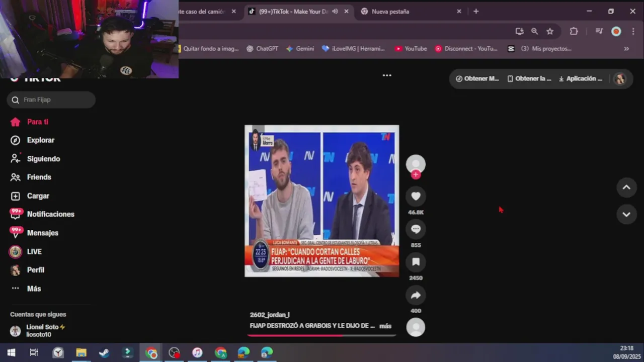The width and height of the screenshot is (644, 362).
Task: Open a new browser tab with plus
Action: pyautogui.click(x=476, y=11)
